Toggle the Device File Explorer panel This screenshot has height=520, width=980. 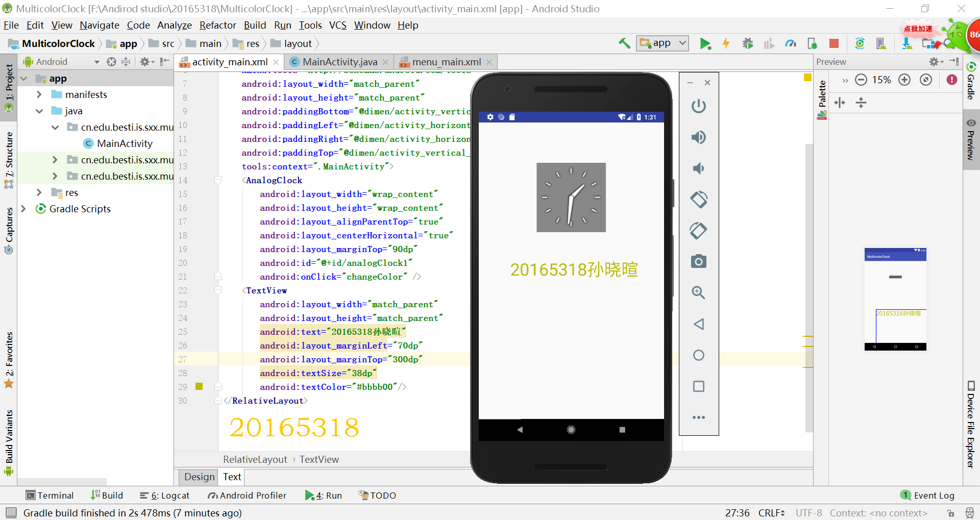coord(971,424)
